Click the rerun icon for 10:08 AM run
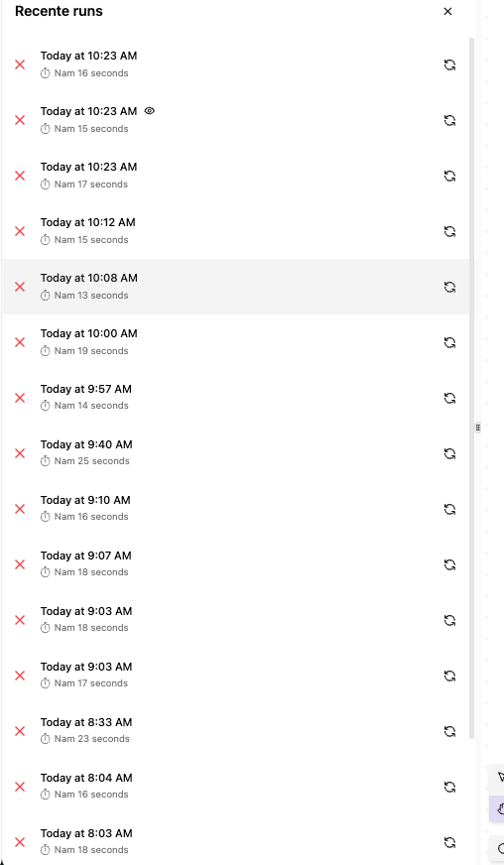 (449, 287)
